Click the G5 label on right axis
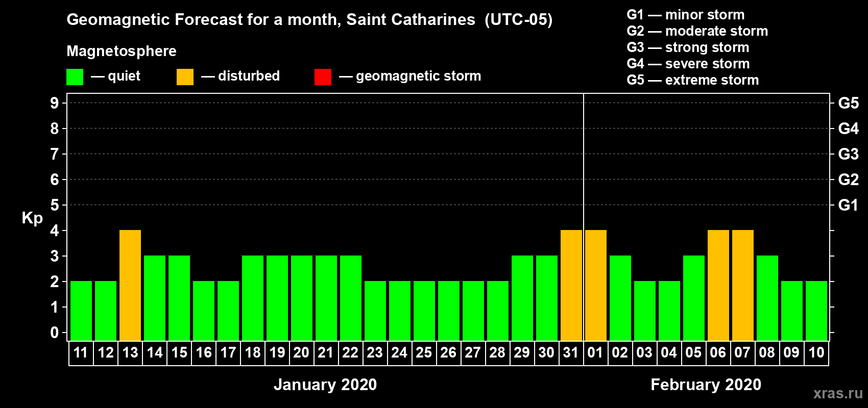 point(849,103)
